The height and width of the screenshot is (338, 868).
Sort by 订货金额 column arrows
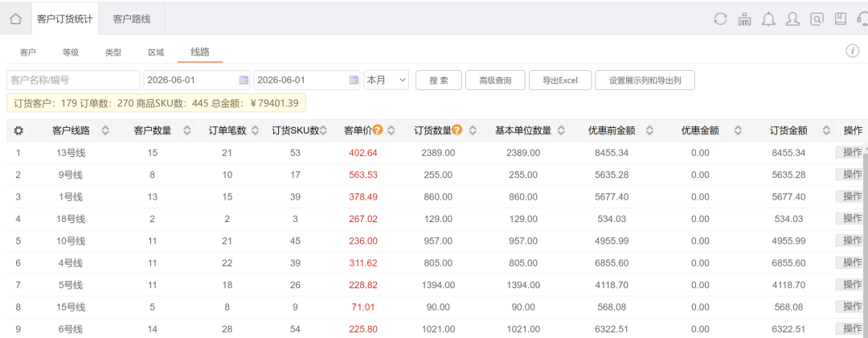click(827, 130)
